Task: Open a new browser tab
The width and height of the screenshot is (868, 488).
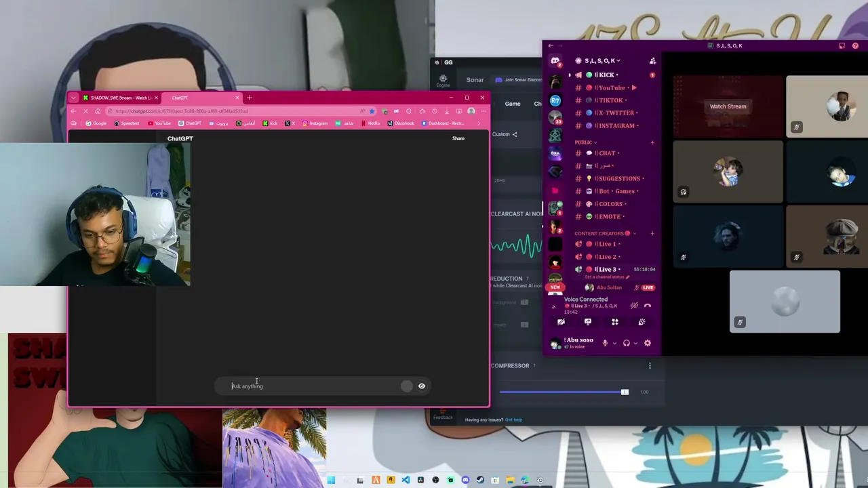Action: [x=249, y=98]
